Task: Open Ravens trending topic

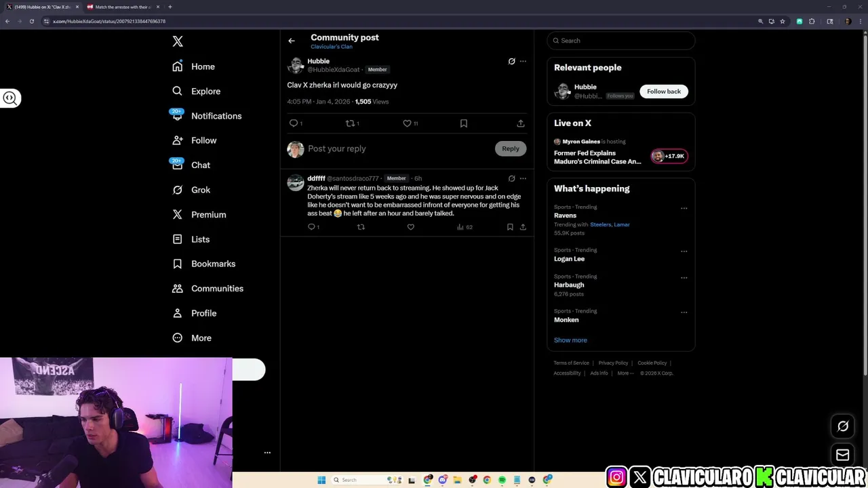Action: coord(566,216)
